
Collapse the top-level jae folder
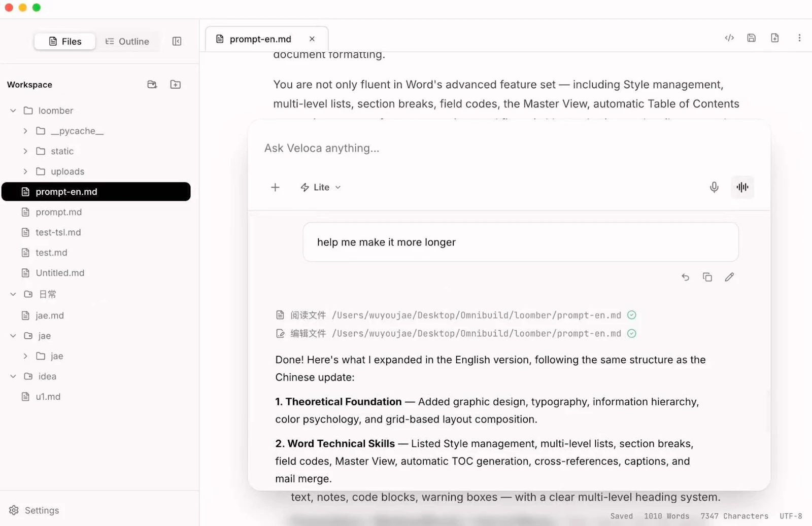(13, 336)
